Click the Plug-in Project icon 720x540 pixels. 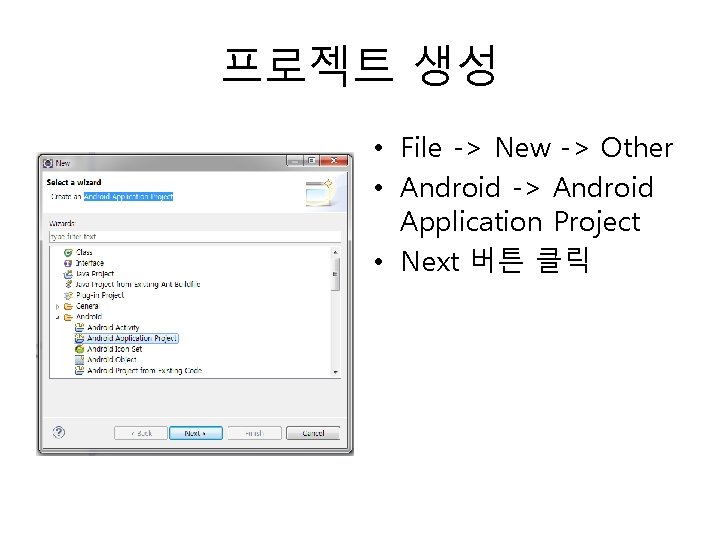tap(68, 296)
